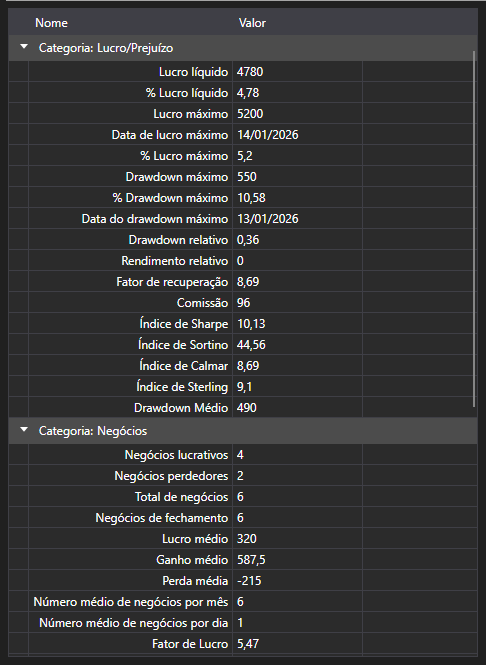Select the Lucro líquido row label
Screen dimensions: 486x665
193,72
